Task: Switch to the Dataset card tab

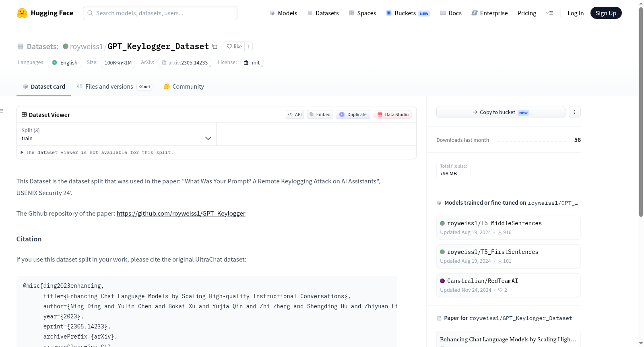Action: click(x=43, y=87)
